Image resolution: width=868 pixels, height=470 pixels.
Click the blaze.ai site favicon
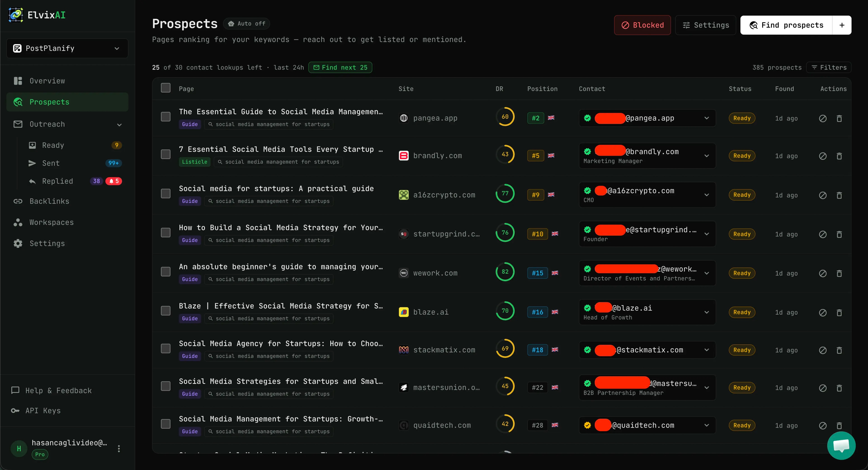(403, 312)
